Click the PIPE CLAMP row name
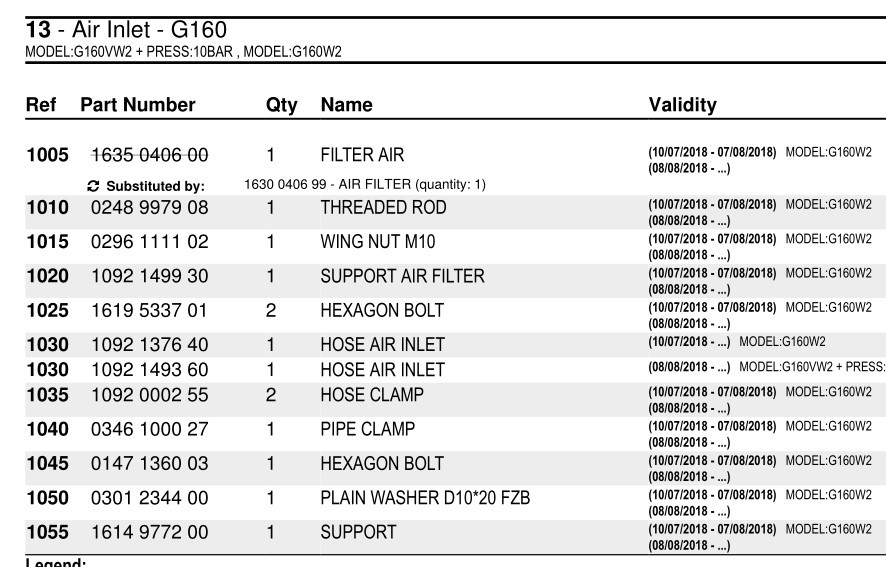Viewport: 886px width, 567px height. coord(366,429)
